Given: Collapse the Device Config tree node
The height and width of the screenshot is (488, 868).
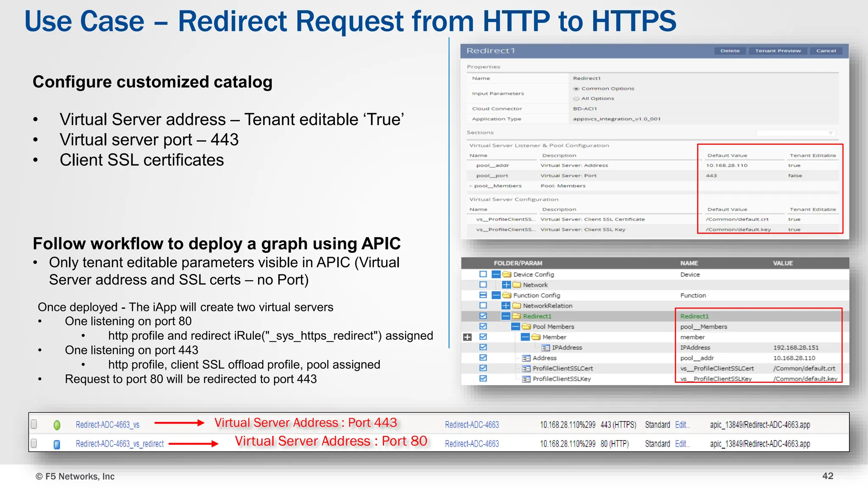Looking at the screenshot, I should [x=496, y=274].
